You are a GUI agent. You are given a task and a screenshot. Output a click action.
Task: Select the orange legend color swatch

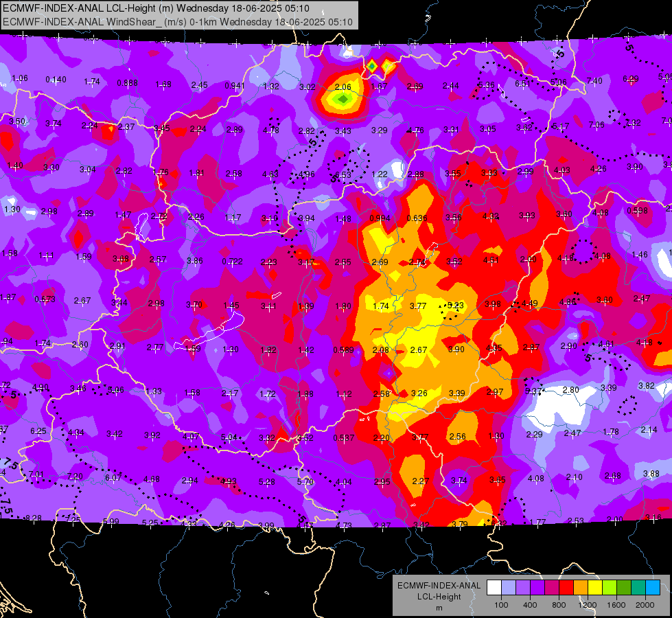coord(581,587)
